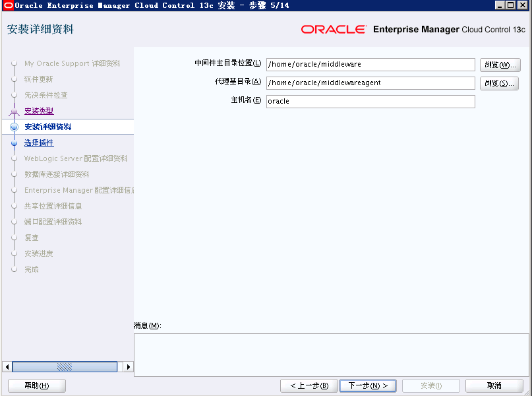Screen dimensions: 532x396
Task: Click the sidebar scroll right arrow
Action: pyautogui.click(x=129, y=367)
